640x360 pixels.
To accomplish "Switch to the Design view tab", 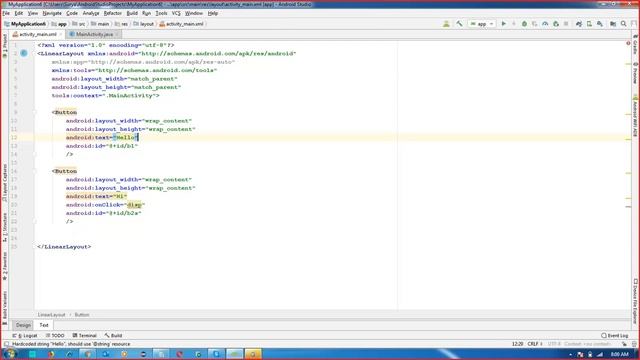I will pos(23,325).
